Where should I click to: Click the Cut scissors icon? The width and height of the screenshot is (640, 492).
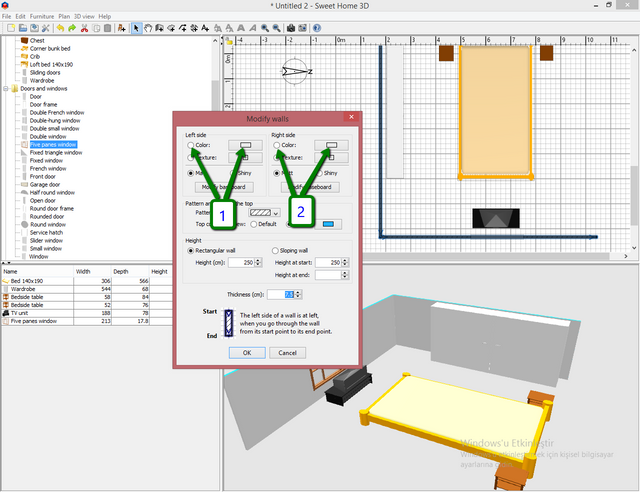click(x=84, y=29)
